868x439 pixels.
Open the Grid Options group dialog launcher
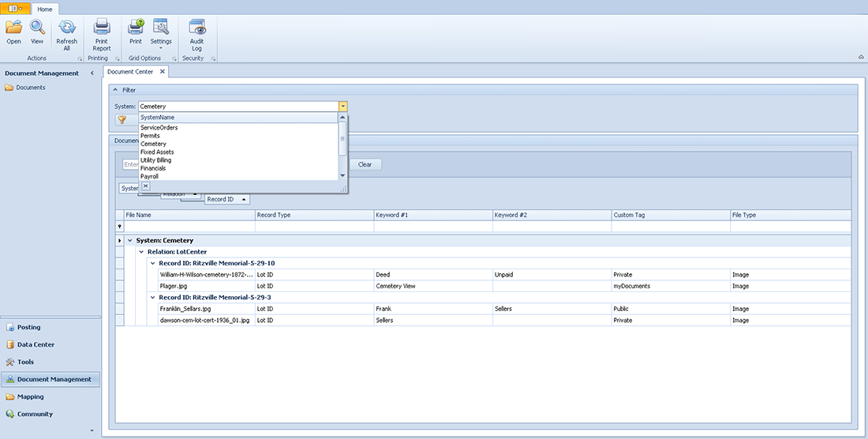(x=174, y=58)
